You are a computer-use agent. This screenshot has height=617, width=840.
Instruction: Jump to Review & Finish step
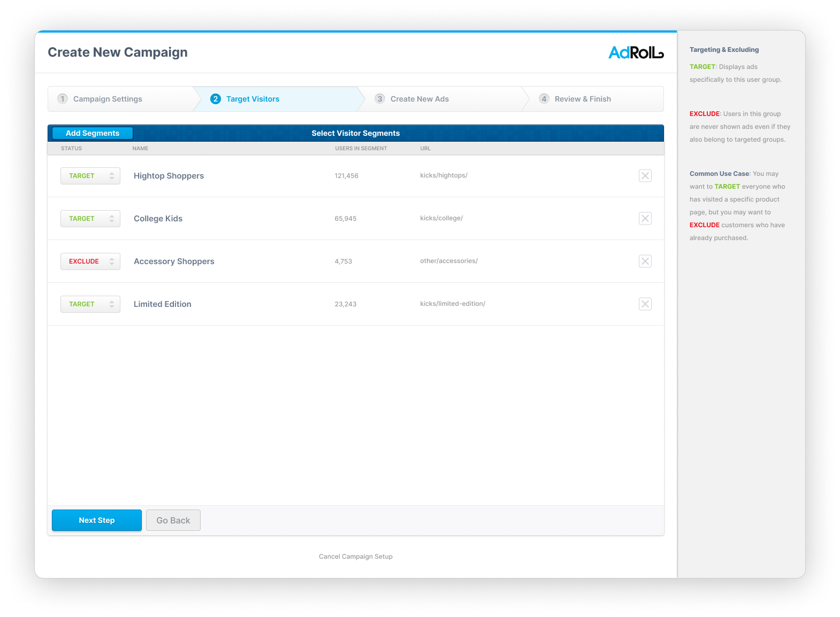coord(583,99)
